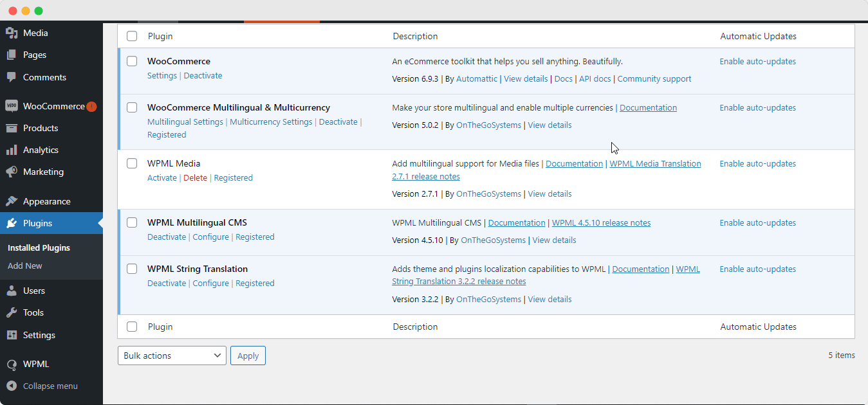Select the Plugins plug icon in sidebar

click(x=12, y=223)
